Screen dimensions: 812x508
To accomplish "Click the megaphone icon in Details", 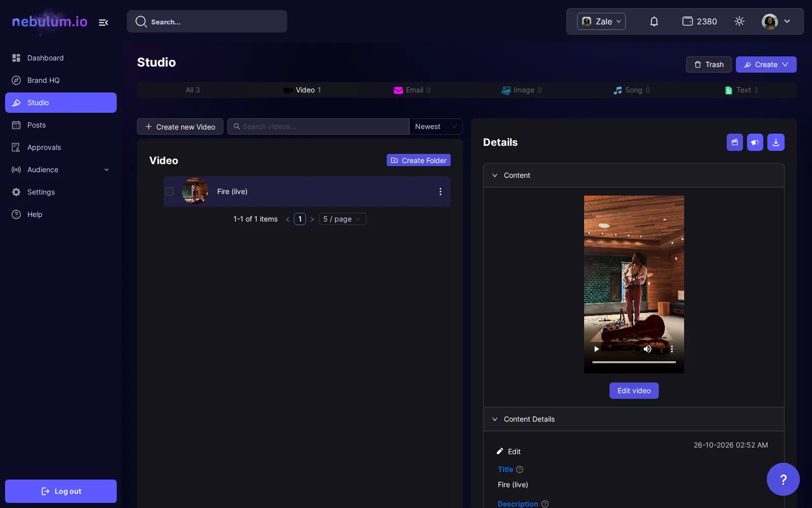I will point(755,142).
